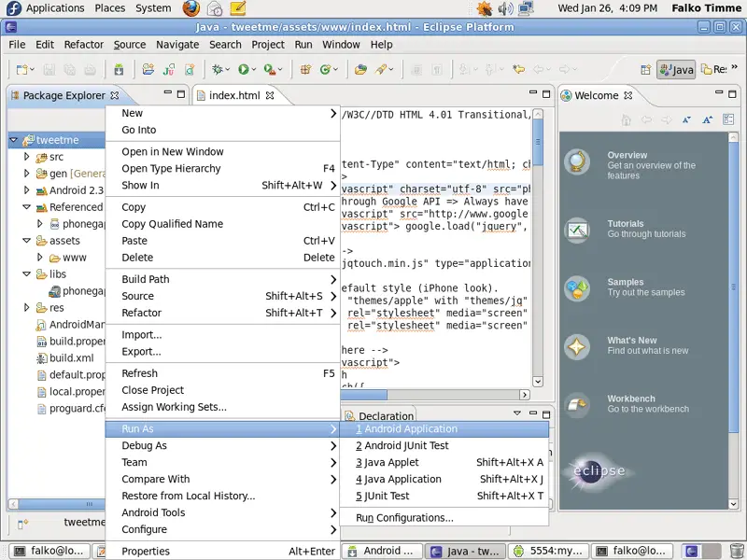Click the Open Perspective icon
The image size is (747, 560).
645,70
